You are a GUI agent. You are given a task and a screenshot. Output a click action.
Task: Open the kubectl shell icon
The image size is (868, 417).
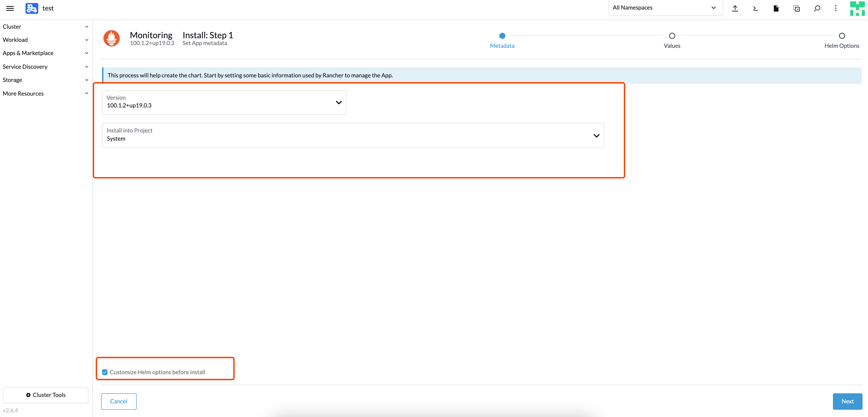click(755, 8)
